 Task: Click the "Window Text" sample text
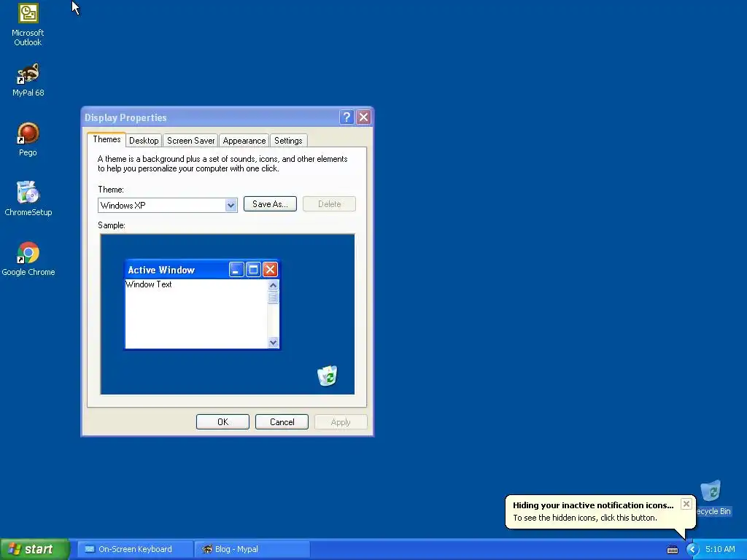tap(149, 284)
